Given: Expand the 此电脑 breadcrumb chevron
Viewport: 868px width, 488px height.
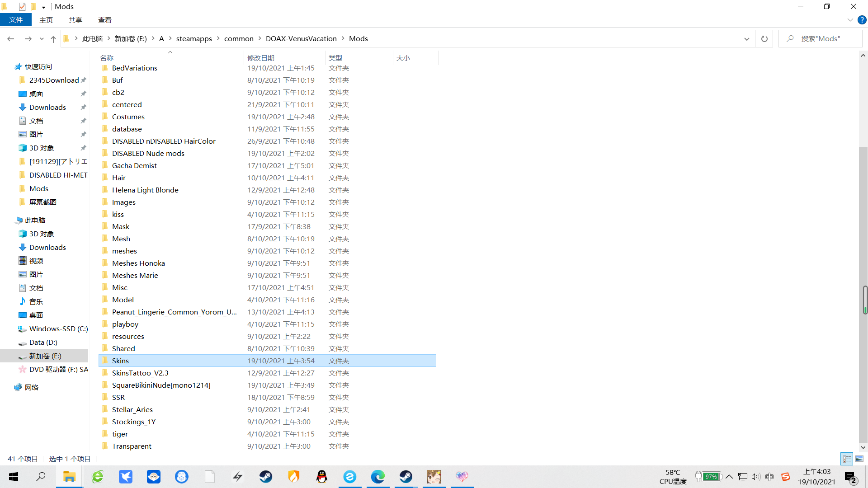Looking at the screenshot, I should (109, 38).
